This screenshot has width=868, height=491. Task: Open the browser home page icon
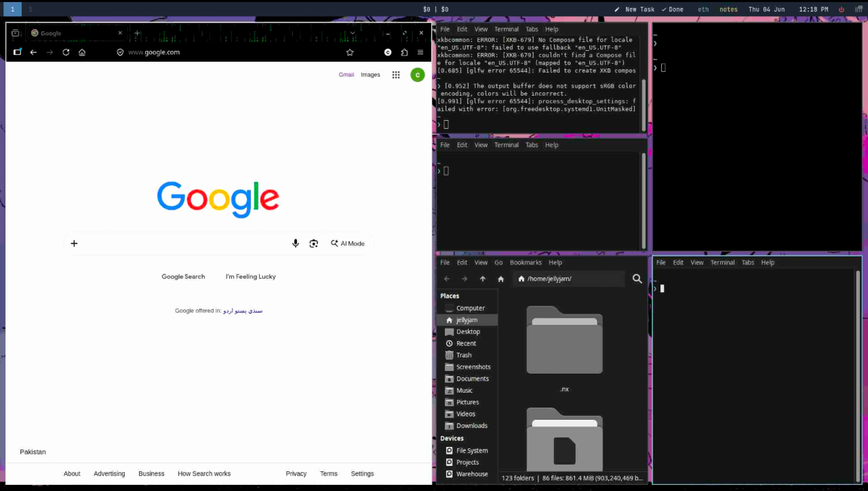tap(82, 52)
